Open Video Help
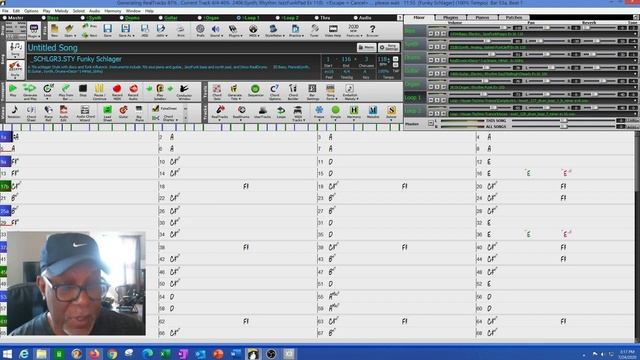The width and height of the screenshot is (640, 360). pyautogui.click(x=333, y=31)
